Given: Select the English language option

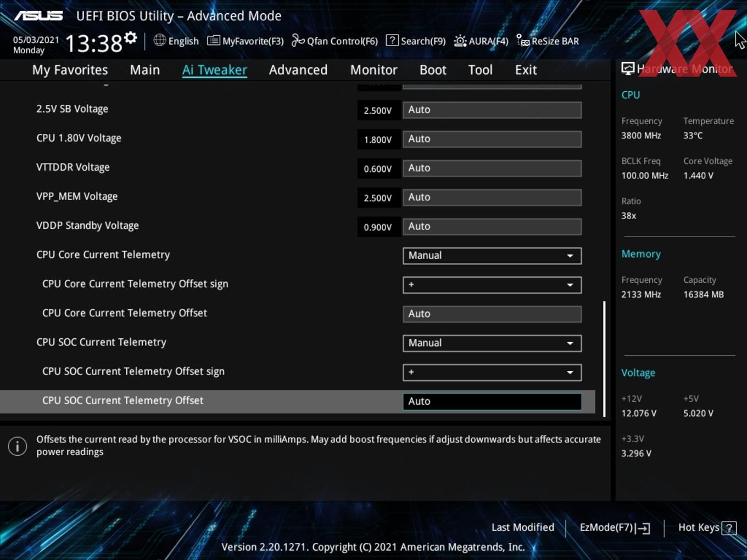Looking at the screenshot, I should [x=183, y=41].
